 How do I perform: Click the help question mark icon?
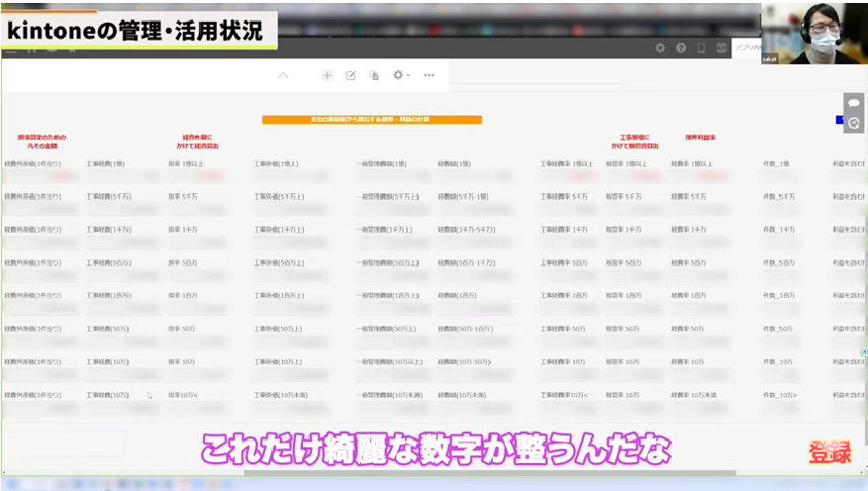(681, 48)
